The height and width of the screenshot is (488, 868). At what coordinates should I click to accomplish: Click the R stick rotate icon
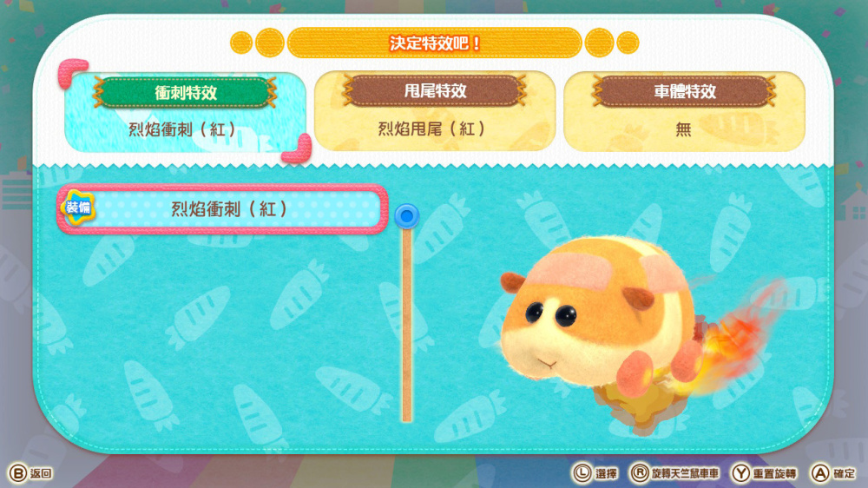click(640, 473)
